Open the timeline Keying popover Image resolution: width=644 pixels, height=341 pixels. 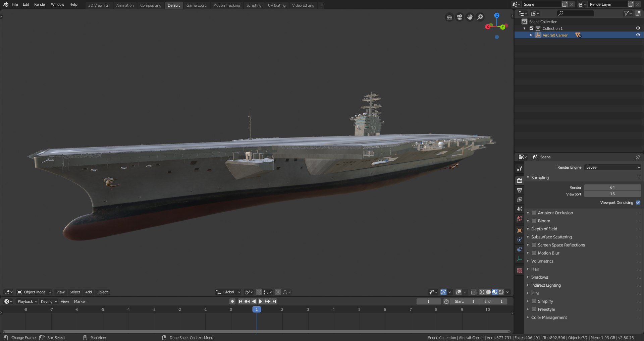pos(49,301)
